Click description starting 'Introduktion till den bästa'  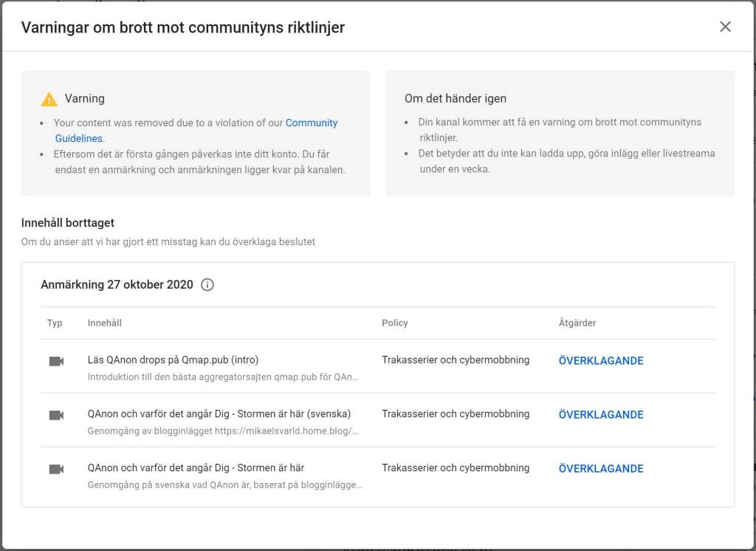(x=223, y=377)
